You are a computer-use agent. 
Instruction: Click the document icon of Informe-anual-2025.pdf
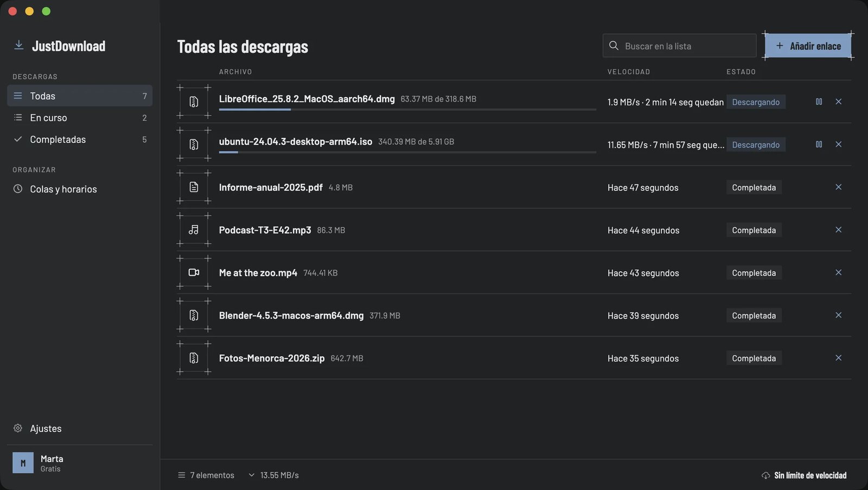(194, 187)
